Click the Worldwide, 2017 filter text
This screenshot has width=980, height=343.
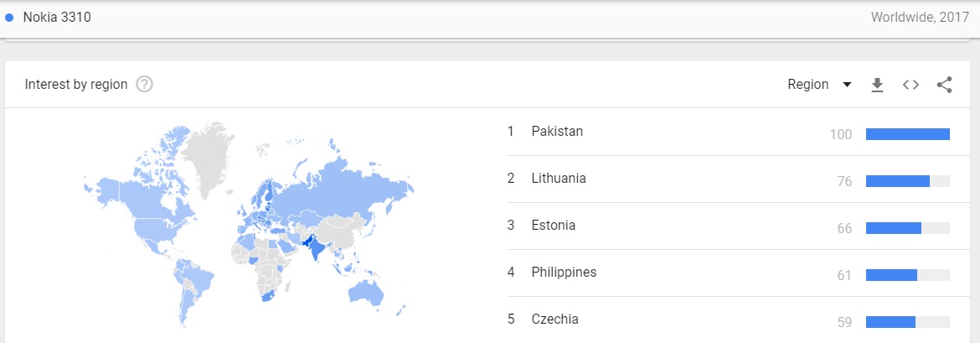pos(920,18)
